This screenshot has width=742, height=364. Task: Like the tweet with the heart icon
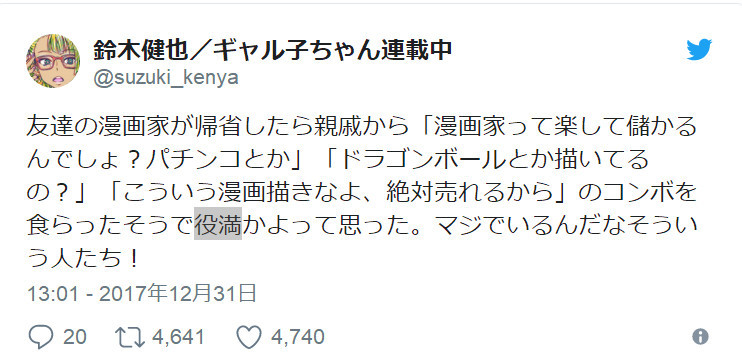pyautogui.click(x=249, y=337)
